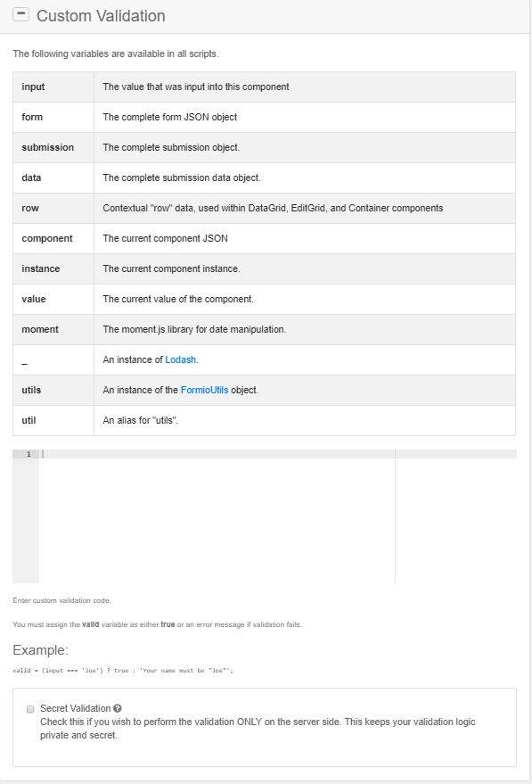Viewport: 532px width, 784px height.
Task: Enable the Secret Validation checkbox
Action: [x=29, y=709]
